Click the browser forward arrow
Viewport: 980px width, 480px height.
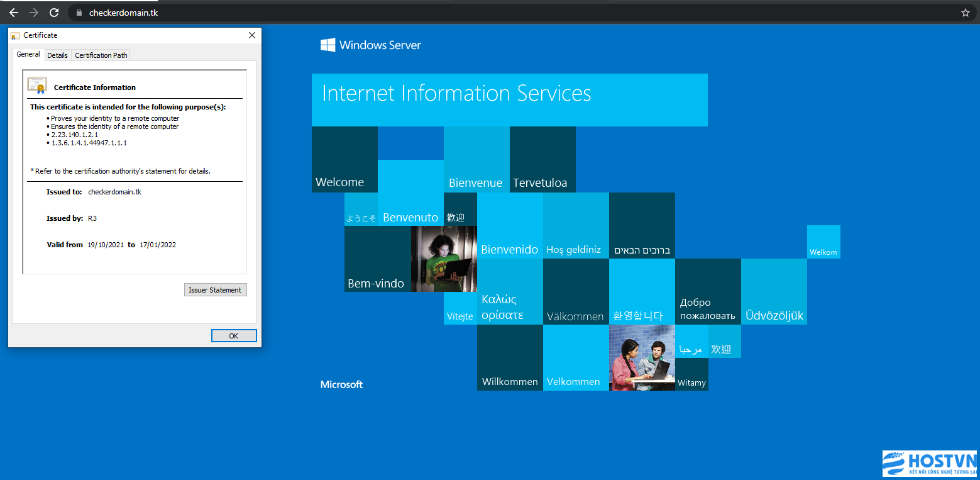(34, 13)
